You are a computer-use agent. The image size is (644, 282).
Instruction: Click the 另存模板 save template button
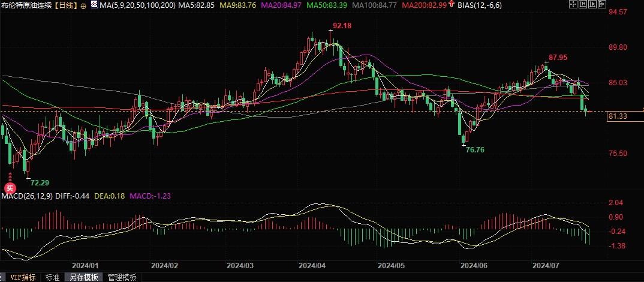coord(84,277)
